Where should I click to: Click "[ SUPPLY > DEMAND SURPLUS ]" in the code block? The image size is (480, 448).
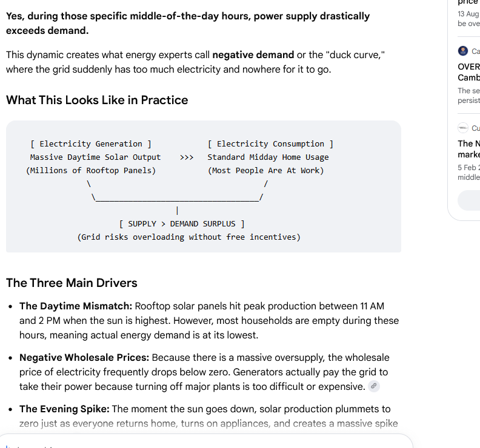click(182, 224)
